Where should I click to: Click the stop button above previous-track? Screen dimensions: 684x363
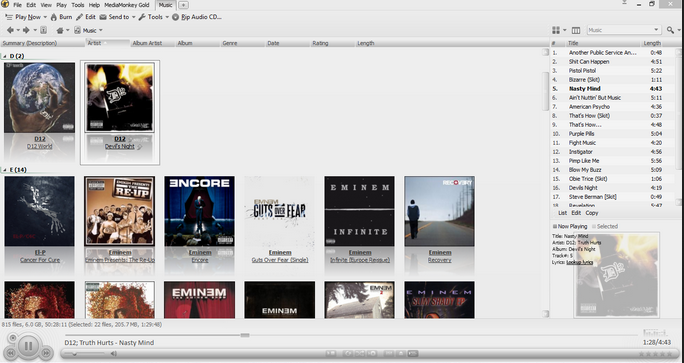[13, 338]
